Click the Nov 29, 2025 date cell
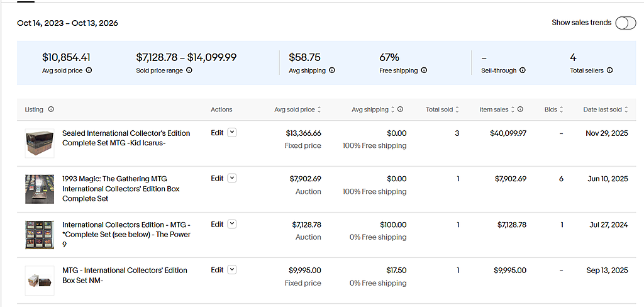The width and height of the screenshot is (644, 307). tap(607, 133)
